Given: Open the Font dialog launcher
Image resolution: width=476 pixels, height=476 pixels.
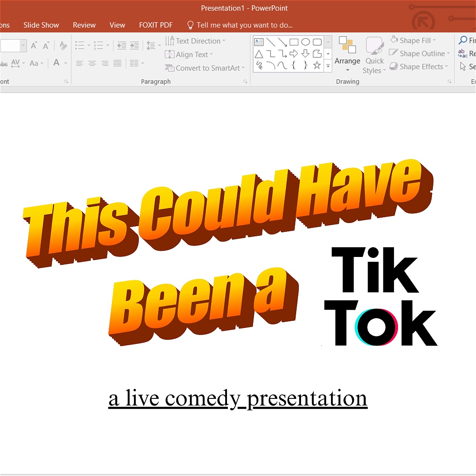Looking at the screenshot, I should pyautogui.click(x=66, y=82).
